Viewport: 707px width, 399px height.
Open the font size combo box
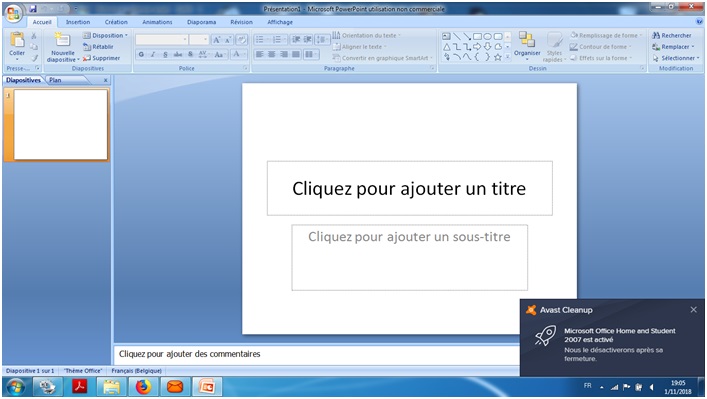click(x=198, y=40)
